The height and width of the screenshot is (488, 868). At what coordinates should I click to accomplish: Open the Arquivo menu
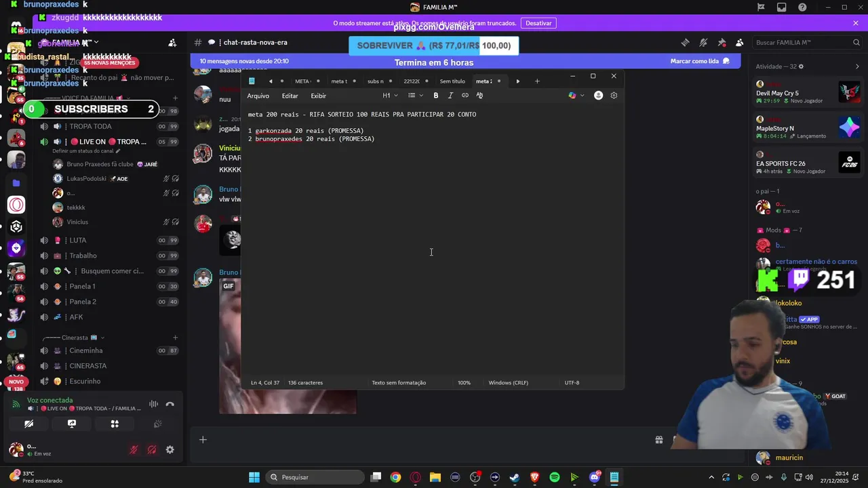pos(258,96)
